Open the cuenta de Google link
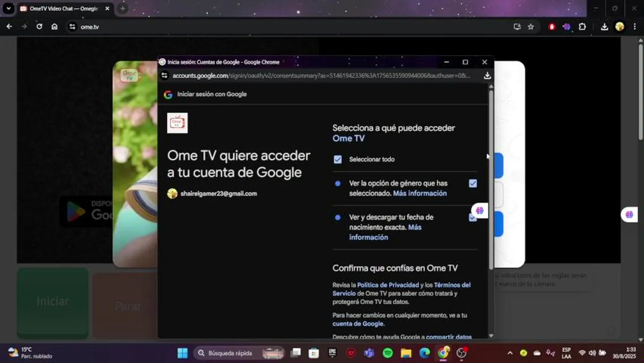Viewport: 644px width, 363px height. click(358, 324)
